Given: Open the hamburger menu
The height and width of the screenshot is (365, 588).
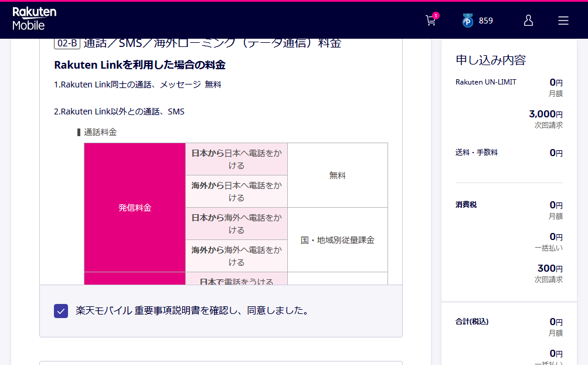Looking at the screenshot, I should tap(563, 21).
